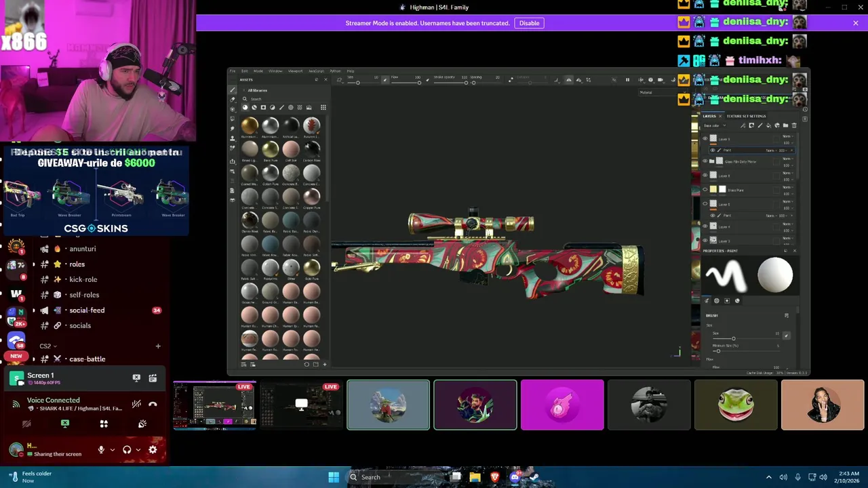
Task: Open microphone options arrow in Discord
Action: [x=111, y=449]
